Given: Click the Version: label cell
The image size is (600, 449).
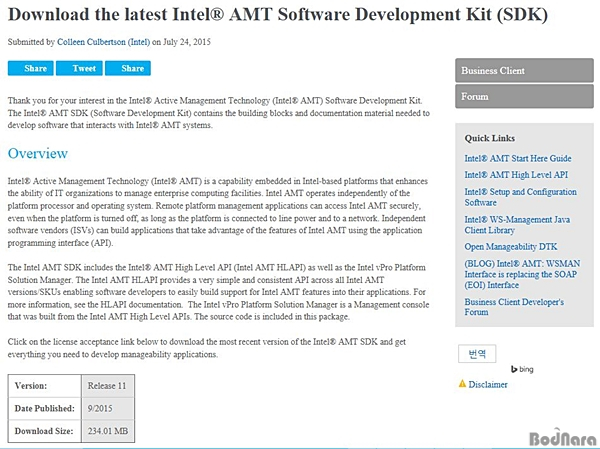Looking at the screenshot, I should [x=45, y=386].
